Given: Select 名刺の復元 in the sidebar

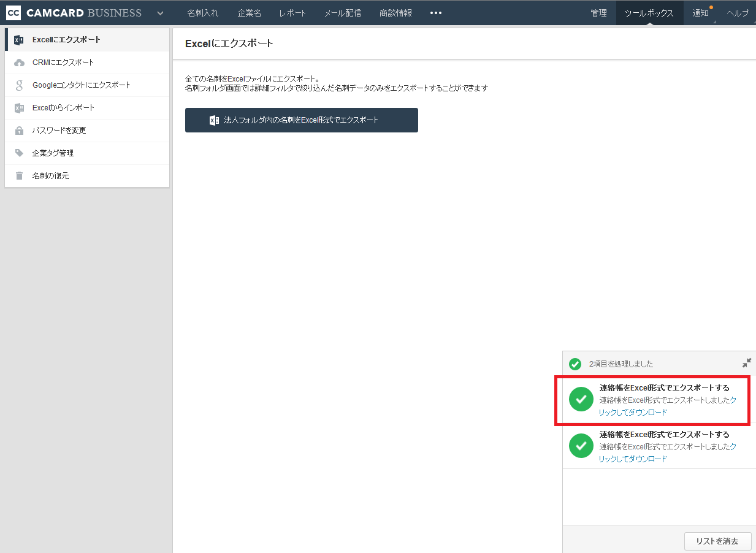Looking at the screenshot, I should (87, 176).
